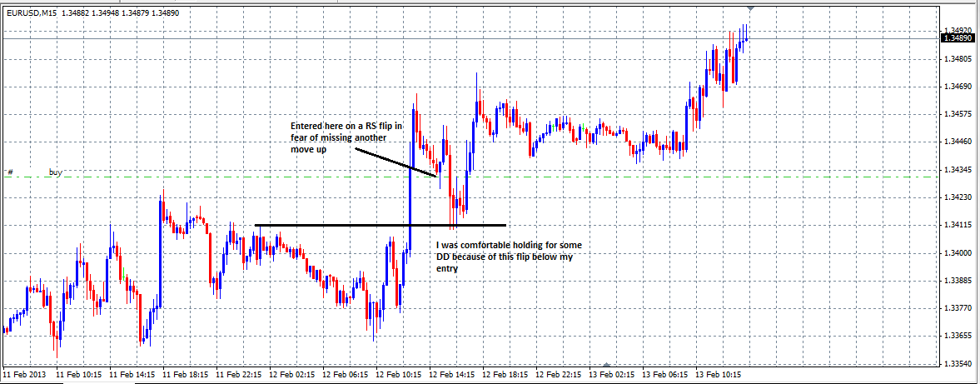The image size is (980, 384).
Task: Click the 1.34345 price scale label
Action: (958, 170)
